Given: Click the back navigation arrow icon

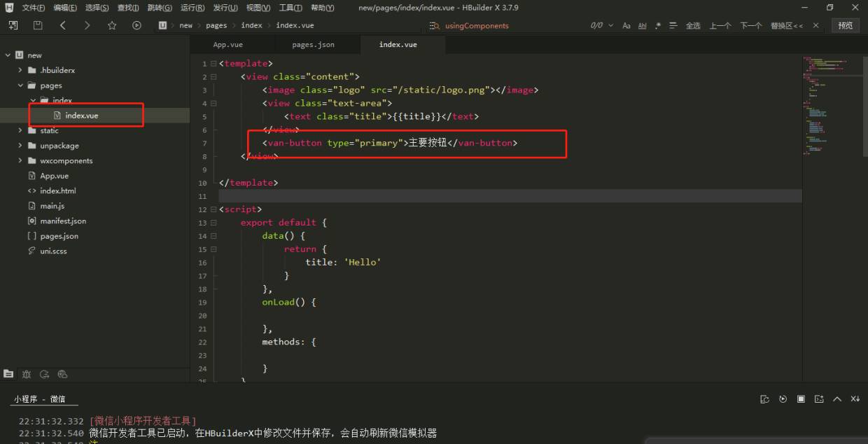Looking at the screenshot, I should point(62,25).
